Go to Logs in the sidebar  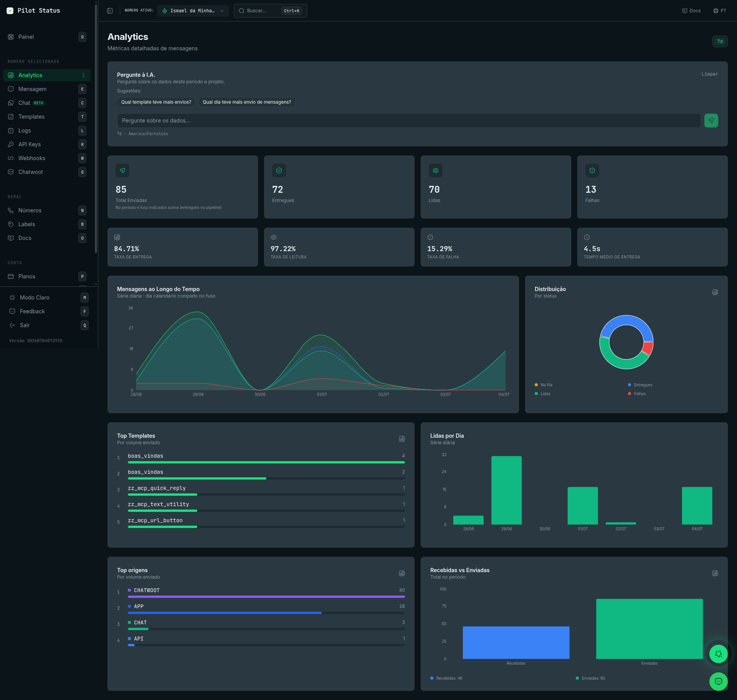[x=47, y=131]
